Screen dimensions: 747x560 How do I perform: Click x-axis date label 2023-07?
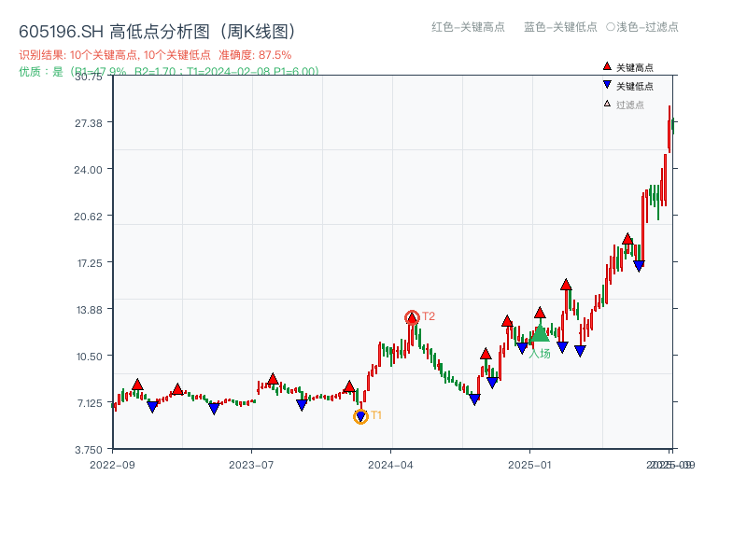pyautogui.click(x=251, y=465)
